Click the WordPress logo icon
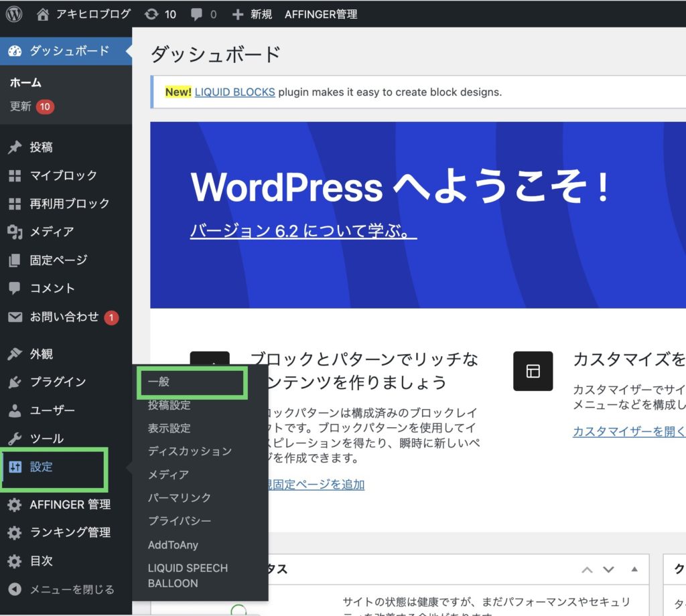The image size is (686, 616). point(14,14)
